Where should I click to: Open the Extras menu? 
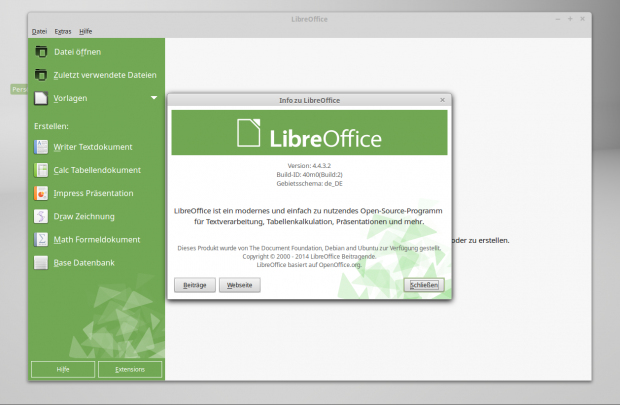[x=63, y=31]
